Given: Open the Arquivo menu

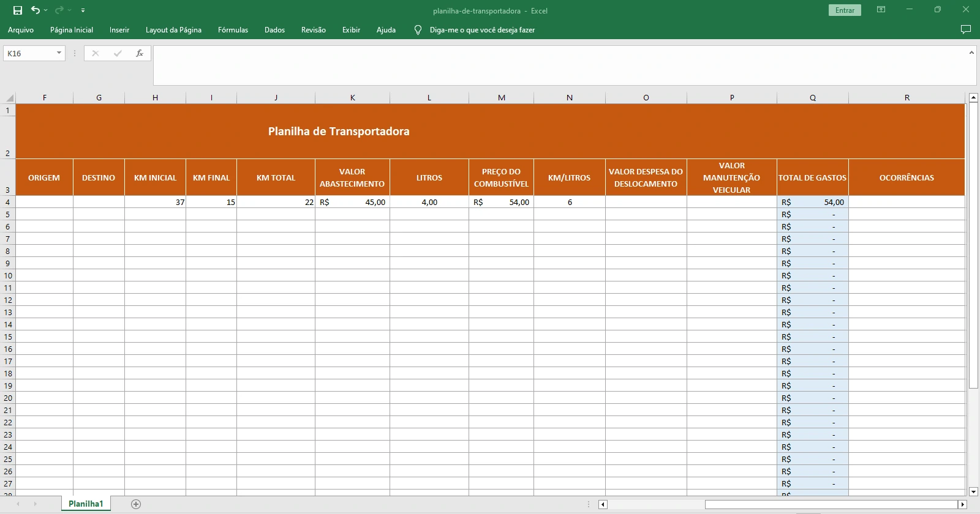Looking at the screenshot, I should (21, 30).
